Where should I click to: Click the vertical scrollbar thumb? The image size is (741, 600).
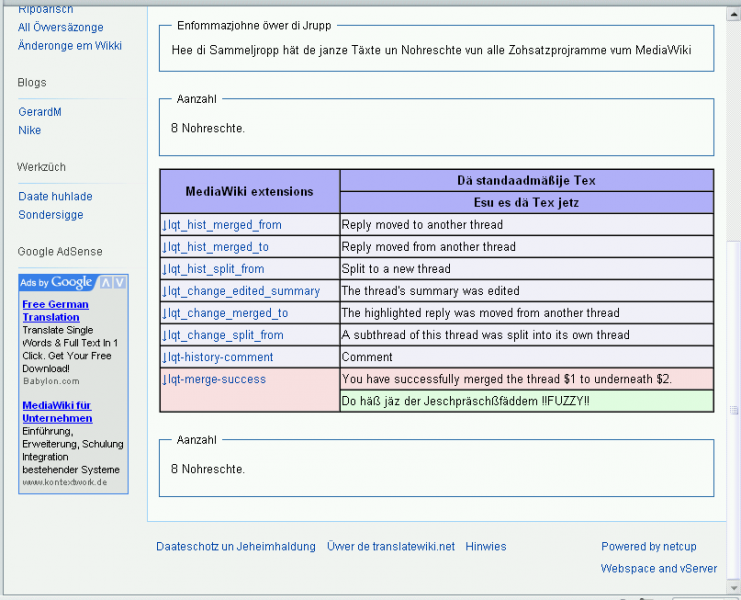[x=733, y=410]
